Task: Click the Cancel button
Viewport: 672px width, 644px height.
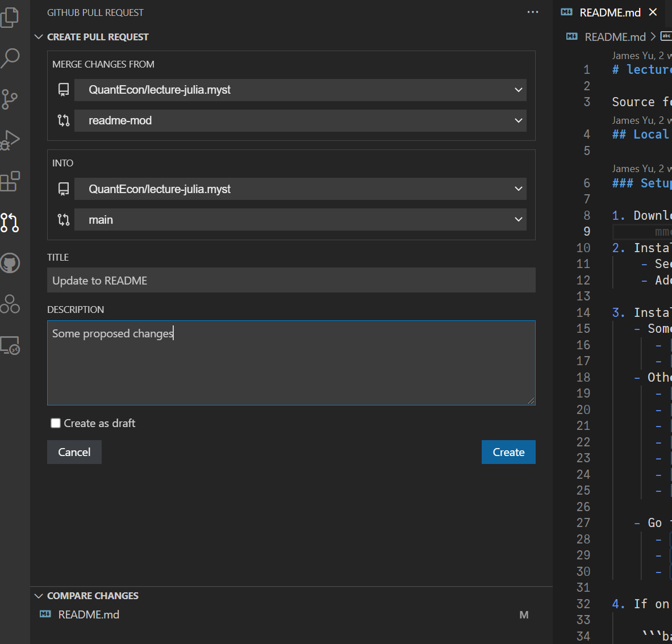Action: click(x=74, y=452)
